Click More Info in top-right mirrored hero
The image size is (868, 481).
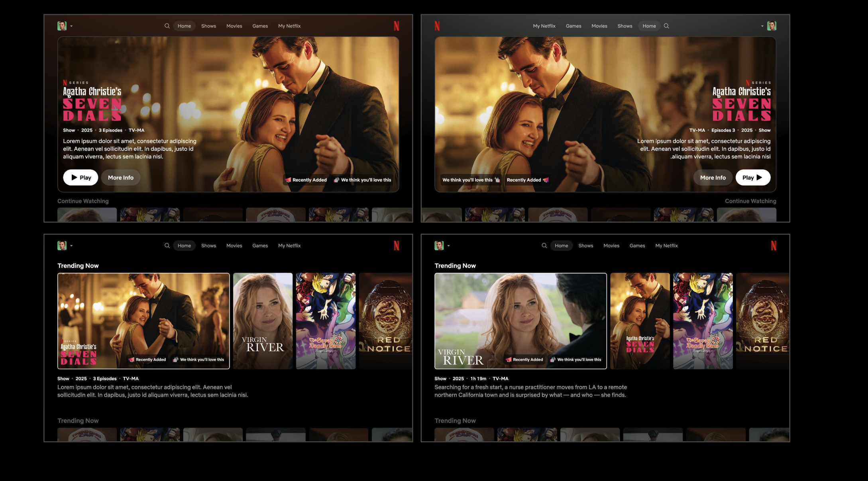(713, 178)
